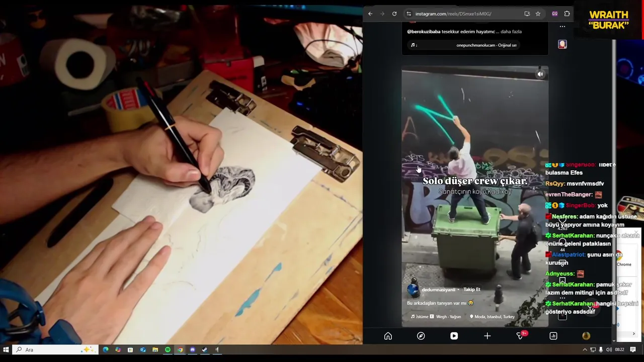Toggle the reel sound speaker icon
The height and width of the screenshot is (362, 644).
540,74
